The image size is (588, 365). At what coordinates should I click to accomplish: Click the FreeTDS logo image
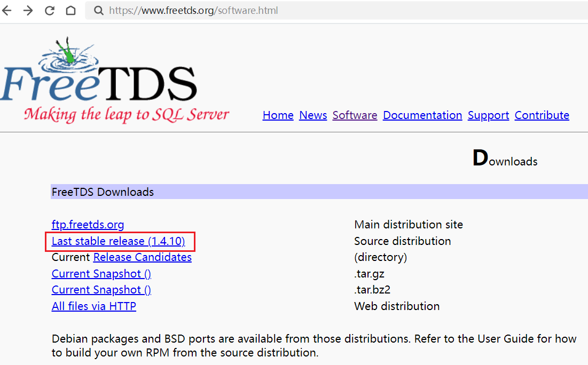tap(115, 80)
